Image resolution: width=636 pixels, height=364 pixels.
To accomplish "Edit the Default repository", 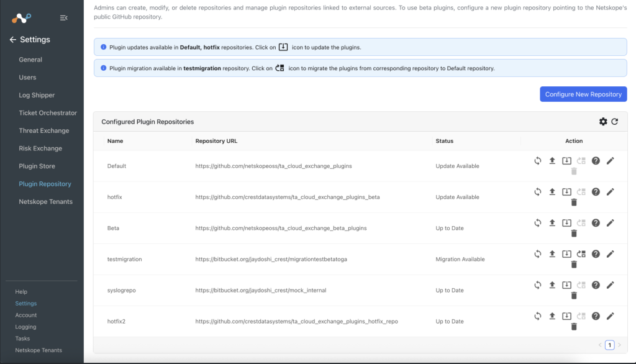I will pyautogui.click(x=610, y=161).
